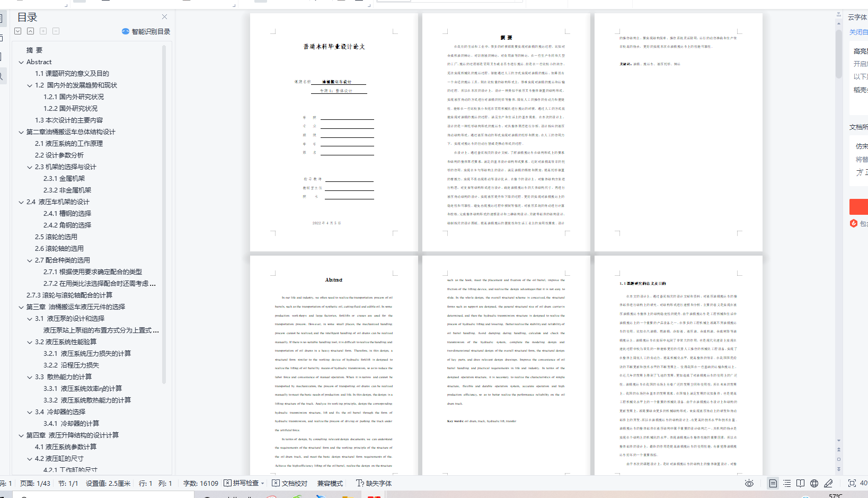Click the plus promote-level icon in 目录 panel

point(43,31)
